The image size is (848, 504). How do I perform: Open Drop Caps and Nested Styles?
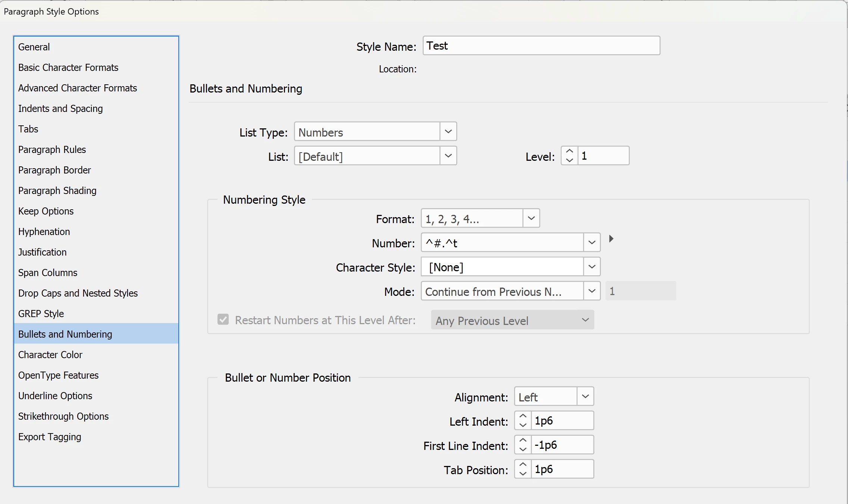[78, 293]
